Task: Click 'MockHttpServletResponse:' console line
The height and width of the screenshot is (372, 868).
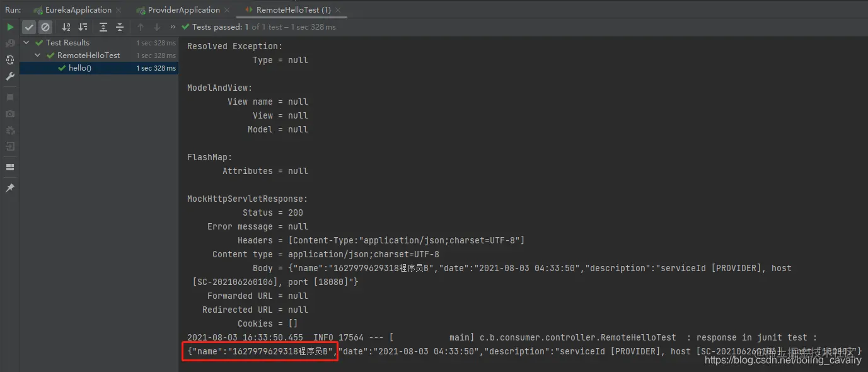Action: click(x=248, y=199)
